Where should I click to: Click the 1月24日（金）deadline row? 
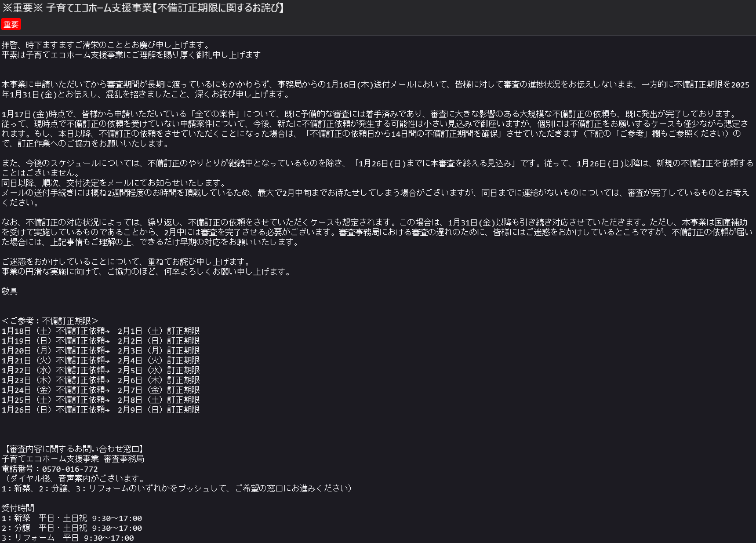pyautogui.click(x=101, y=390)
